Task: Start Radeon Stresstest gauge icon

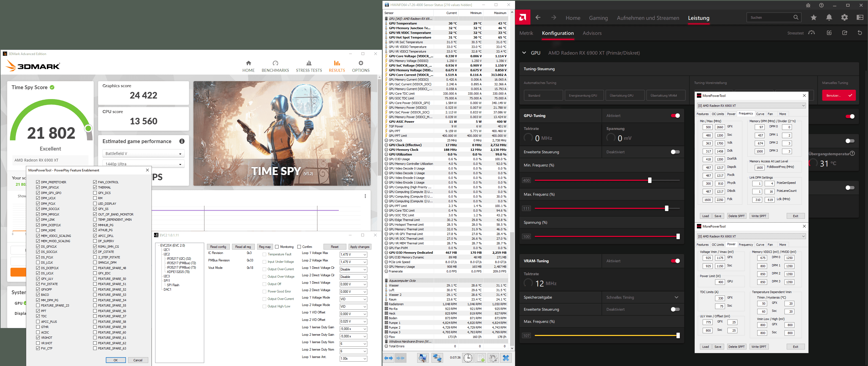Action: click(x=812, y=33)
